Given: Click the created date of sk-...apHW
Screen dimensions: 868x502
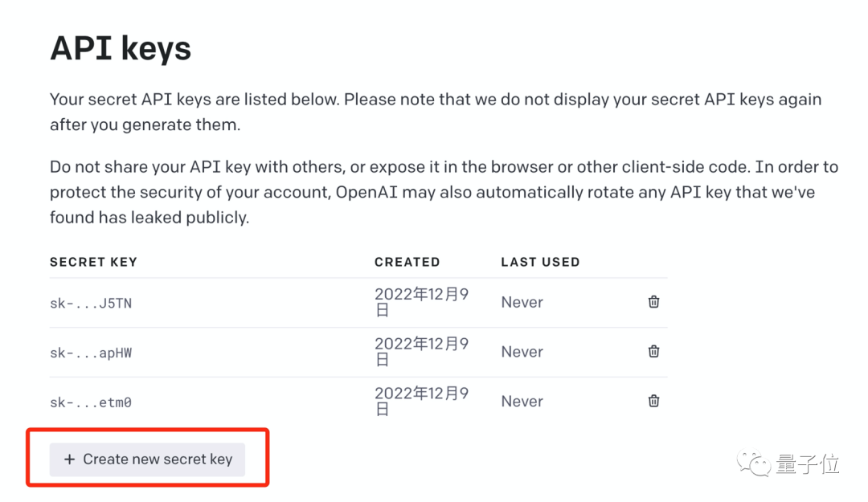Looking at the screenshot, I should [x=422, y=352].
